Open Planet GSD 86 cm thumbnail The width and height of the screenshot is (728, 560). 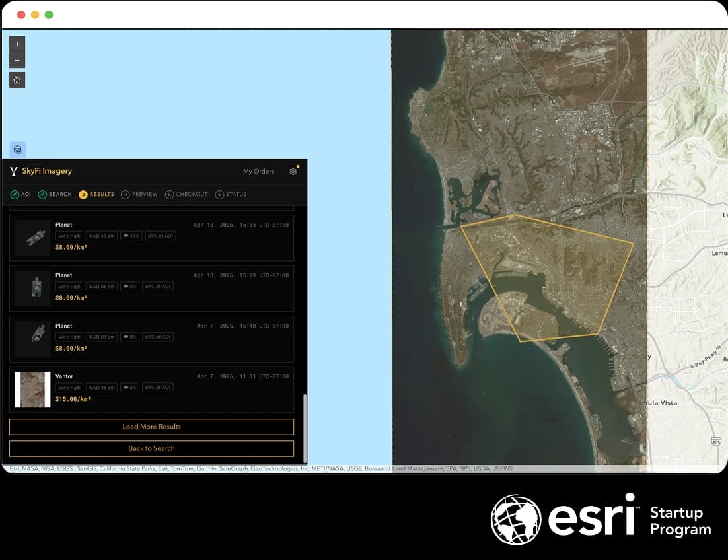(x=32, y=288)
